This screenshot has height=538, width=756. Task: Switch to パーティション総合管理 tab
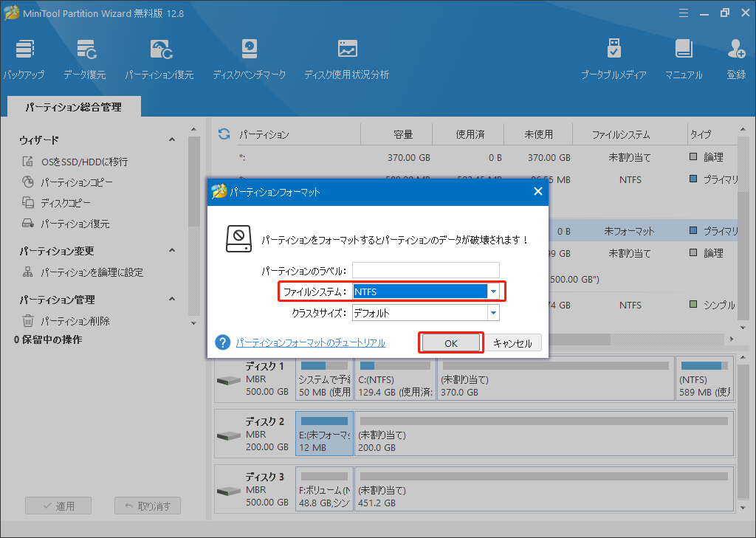[74, 107]
